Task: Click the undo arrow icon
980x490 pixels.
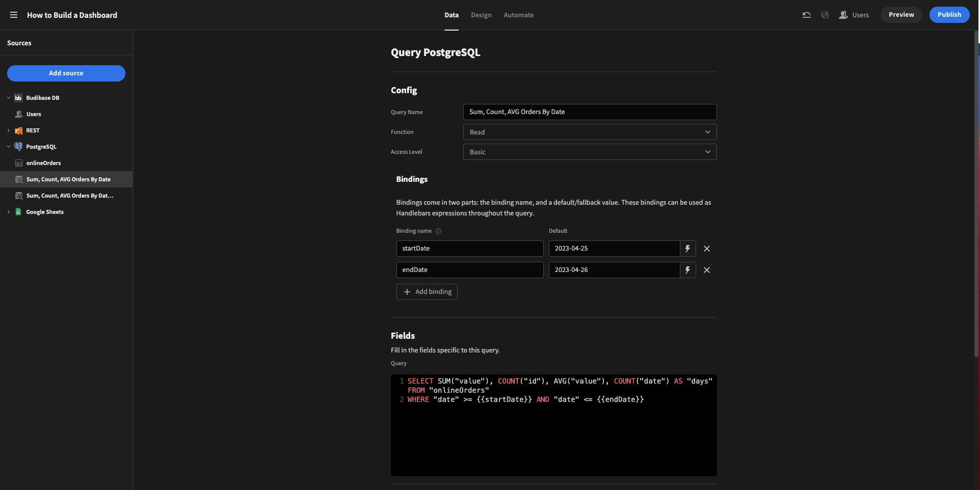Action: click(x=806, y=15)
